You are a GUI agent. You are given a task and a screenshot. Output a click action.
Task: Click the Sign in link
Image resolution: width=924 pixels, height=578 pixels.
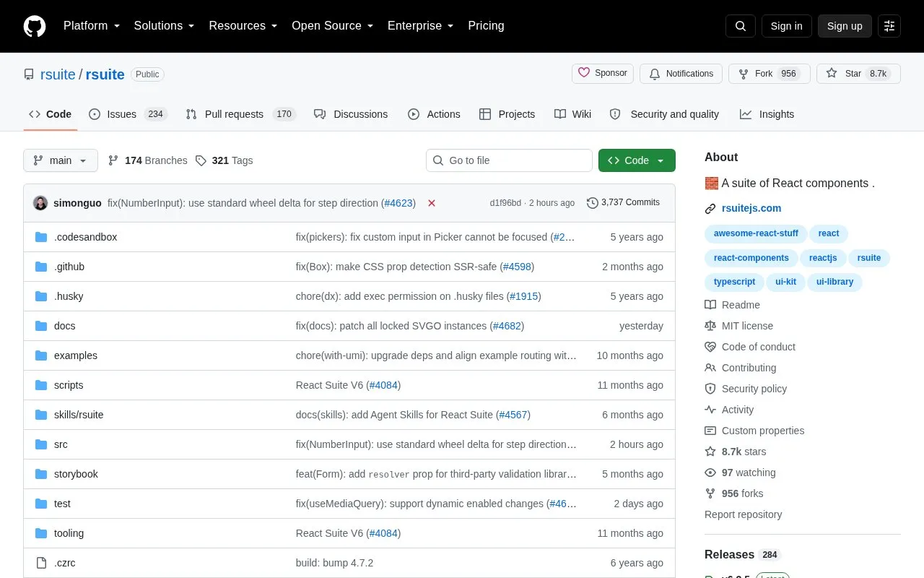tap(786, 26)
